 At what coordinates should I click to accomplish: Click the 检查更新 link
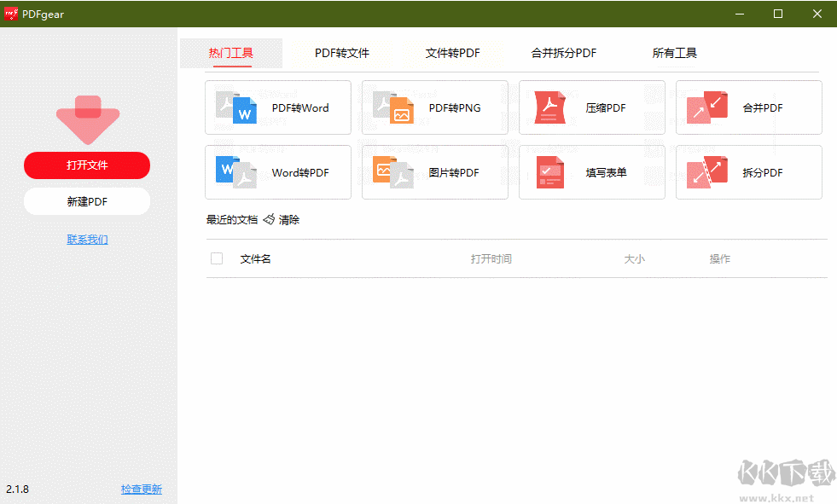(141, 490)
